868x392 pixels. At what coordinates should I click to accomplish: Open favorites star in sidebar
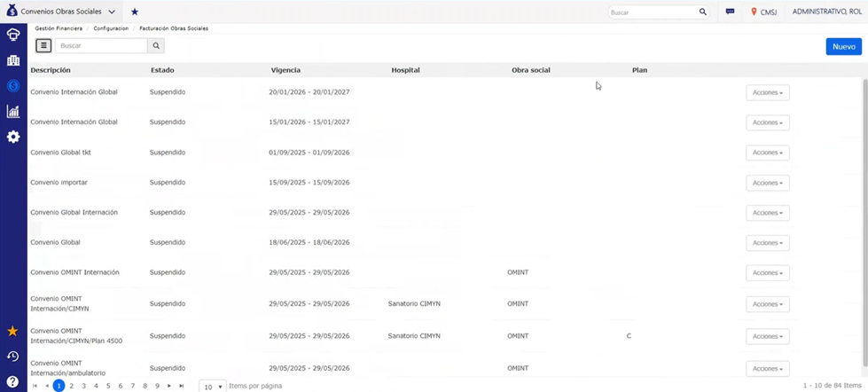point(12,331)
